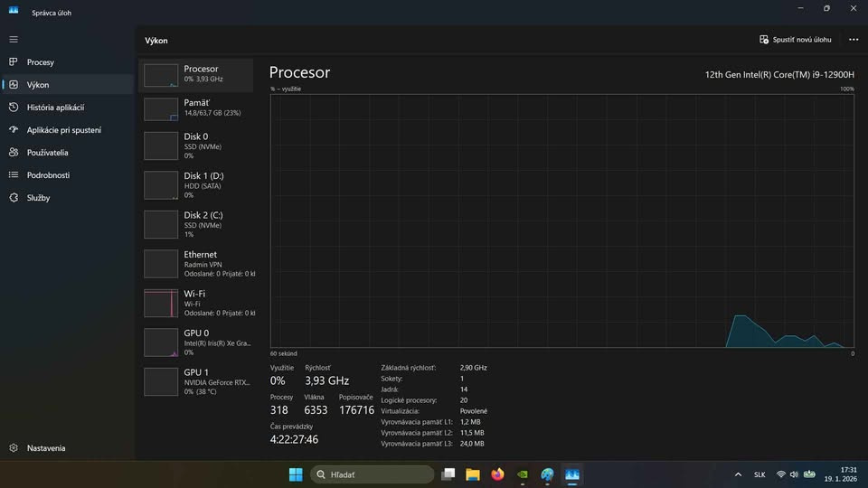Open Firefox from taskbar
The height and width of the screenshot is (488, 868).
(x=497, y=474)
